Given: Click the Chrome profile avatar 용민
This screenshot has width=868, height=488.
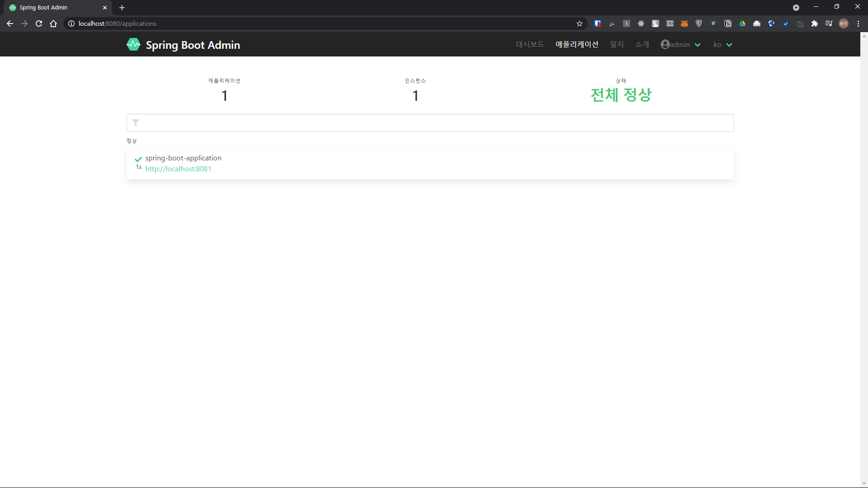Looking at the screenshot, I should [844, 23].
